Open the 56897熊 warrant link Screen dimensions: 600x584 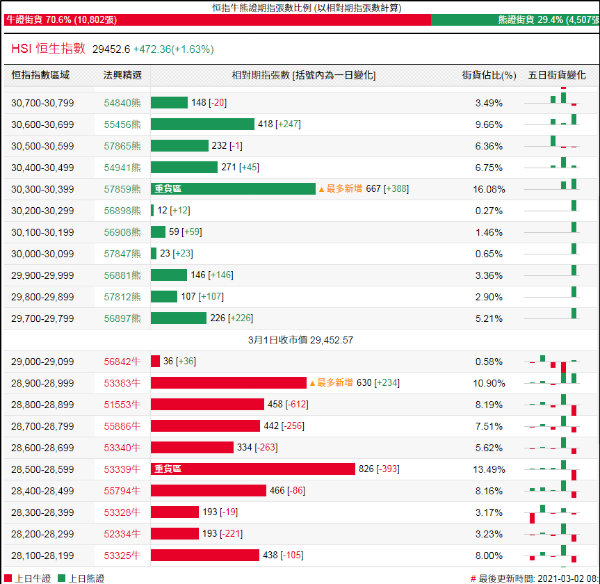[x=122, y=318]
